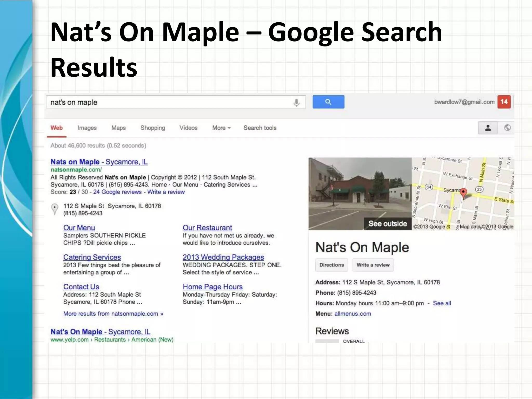Open the Sycamore map thumbnail
Image resolution: width=532 pixels, height=399 pixels.
(x=463, y=194)
